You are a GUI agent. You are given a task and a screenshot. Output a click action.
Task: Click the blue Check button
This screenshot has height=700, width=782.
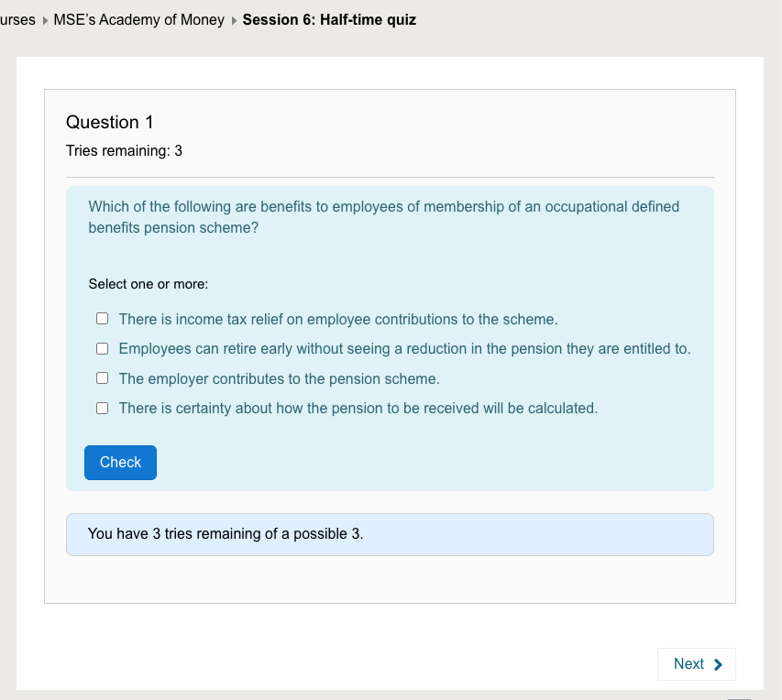pyautogui.click(x=120, y=463)
